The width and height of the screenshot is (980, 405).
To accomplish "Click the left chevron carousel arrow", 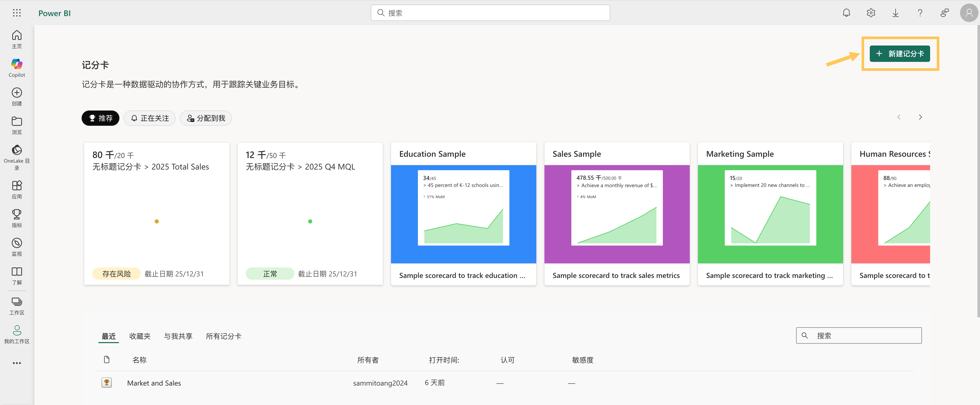I will [899, 117].
